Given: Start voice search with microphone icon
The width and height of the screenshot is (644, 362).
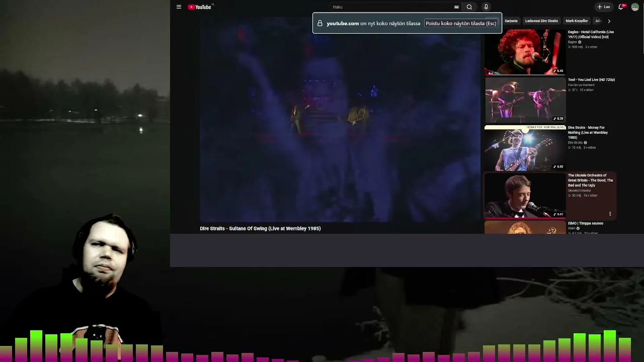Looking at the screenshot, I should (486, 7).
